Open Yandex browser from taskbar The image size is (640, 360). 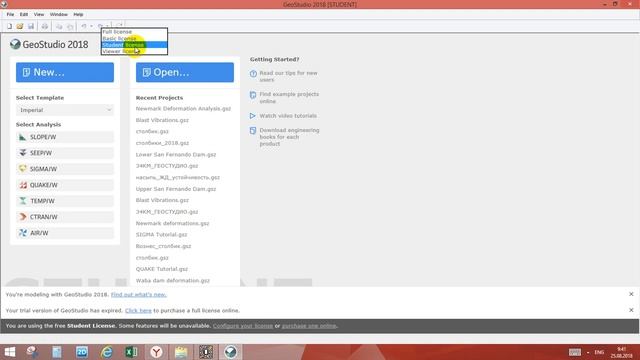click(x=156, y=352)
